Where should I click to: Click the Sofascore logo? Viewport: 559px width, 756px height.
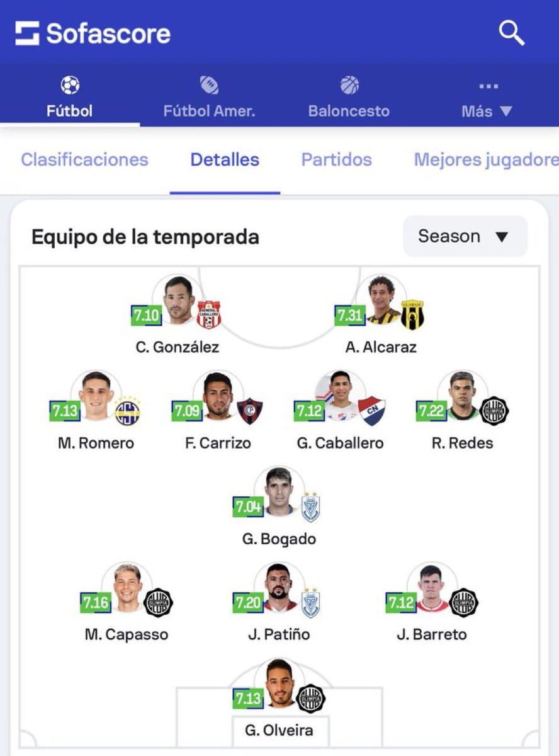pyautogui.click(x=93, y=33)
